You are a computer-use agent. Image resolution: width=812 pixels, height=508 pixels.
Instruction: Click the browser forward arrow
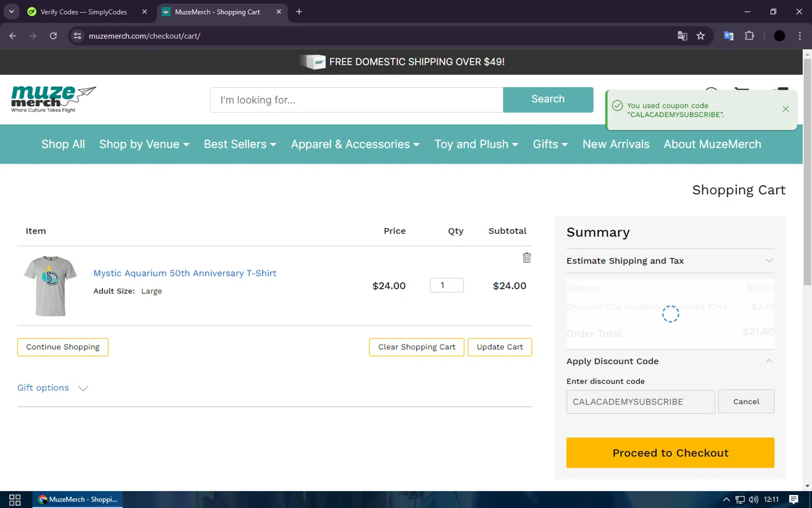[x=33, y=36]
